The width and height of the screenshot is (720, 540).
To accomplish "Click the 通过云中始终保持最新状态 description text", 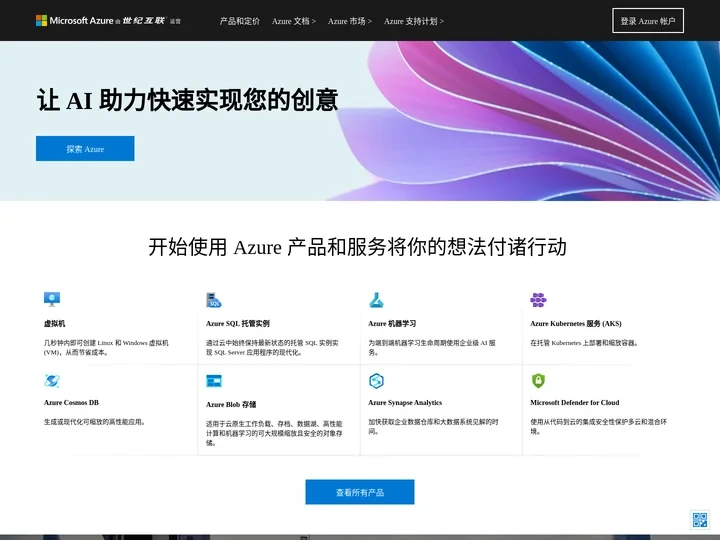I will 272,348.
